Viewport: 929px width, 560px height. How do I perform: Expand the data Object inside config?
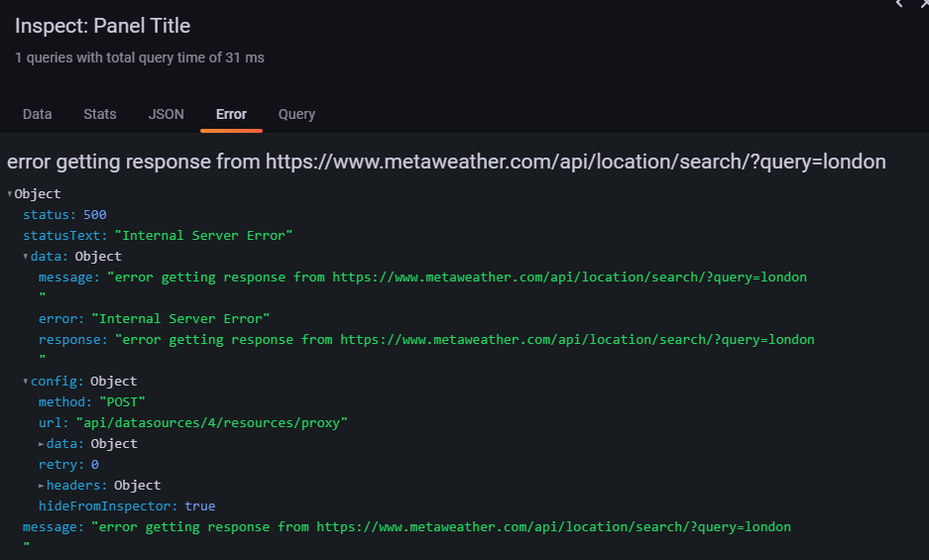click(x=41, y=444)
